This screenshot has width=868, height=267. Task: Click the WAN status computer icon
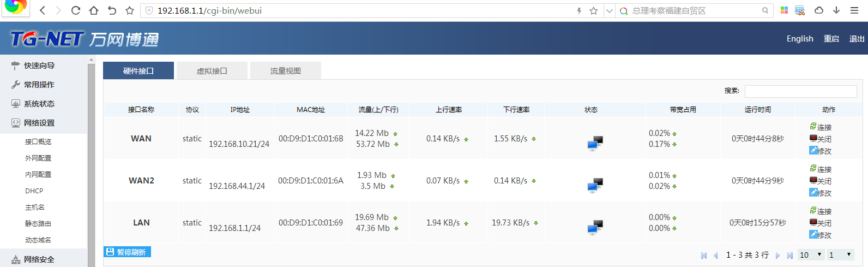[595, 143]
